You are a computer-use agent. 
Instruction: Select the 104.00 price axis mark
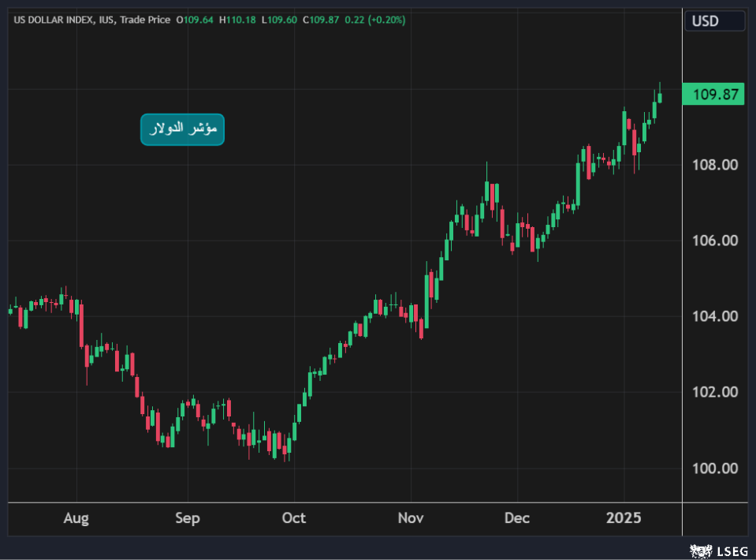(715, 316)
